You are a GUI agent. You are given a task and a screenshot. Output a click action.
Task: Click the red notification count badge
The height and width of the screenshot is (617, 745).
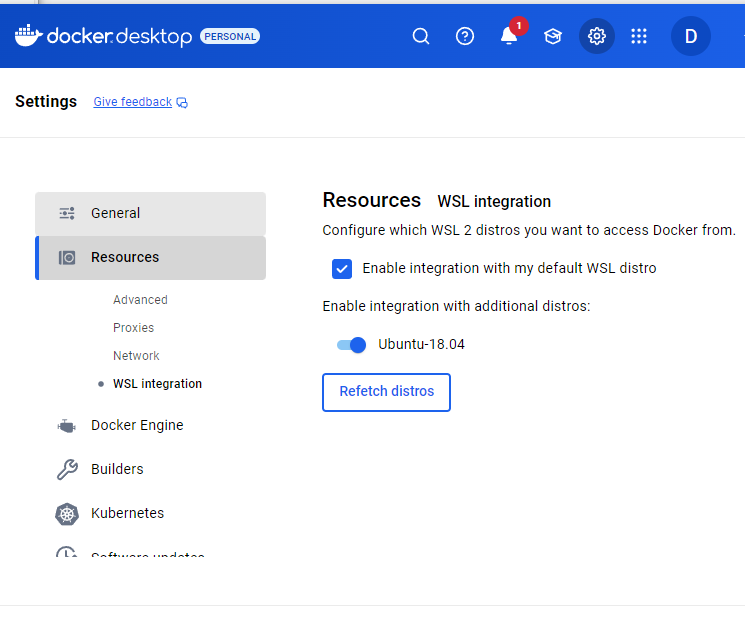tap(519, 26)
